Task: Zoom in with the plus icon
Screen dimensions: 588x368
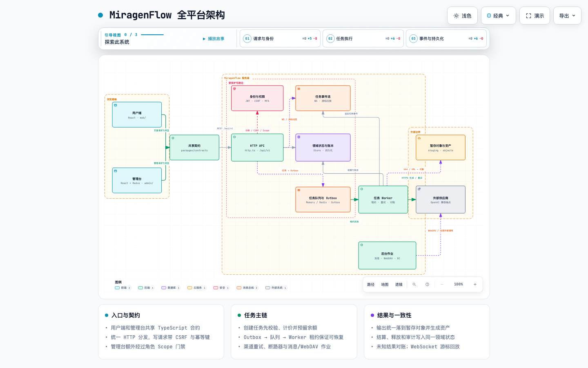Action: (x=475, y=285)
